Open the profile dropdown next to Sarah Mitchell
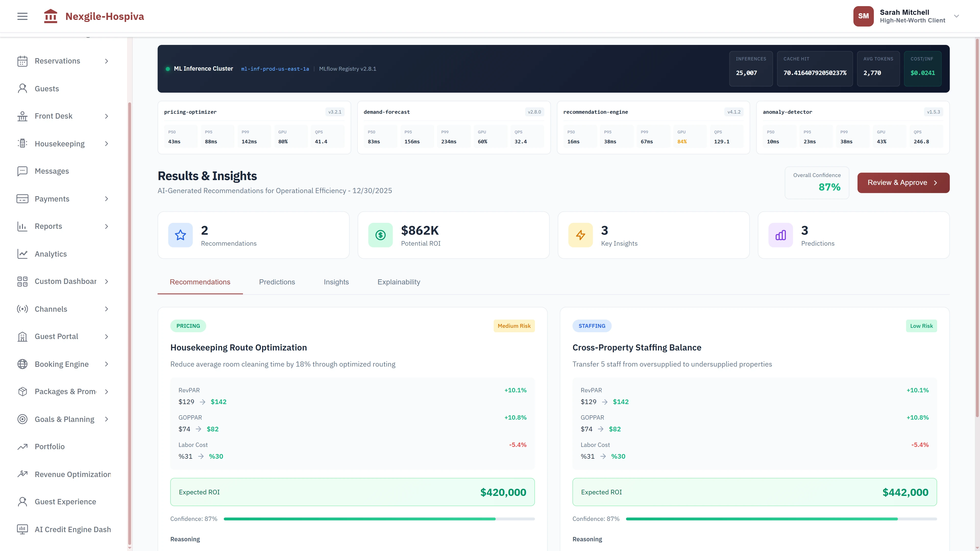The width and height of the screenshot is (980, 551). click(x=957, y=16)
